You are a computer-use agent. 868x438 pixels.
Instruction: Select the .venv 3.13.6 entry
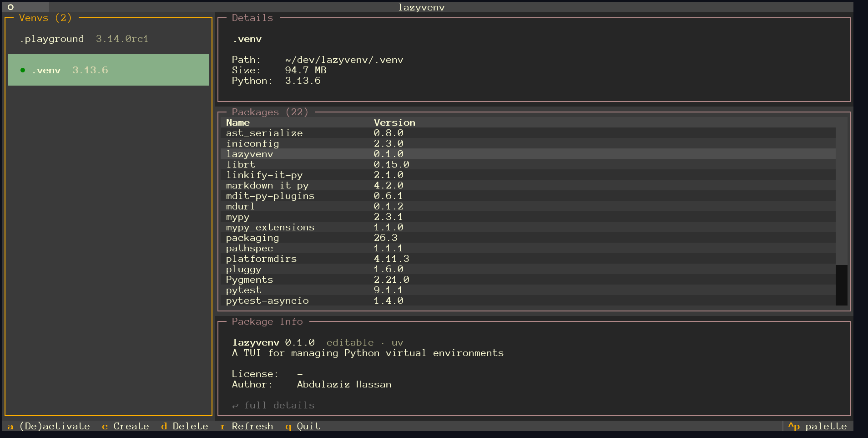click(108, 70)
